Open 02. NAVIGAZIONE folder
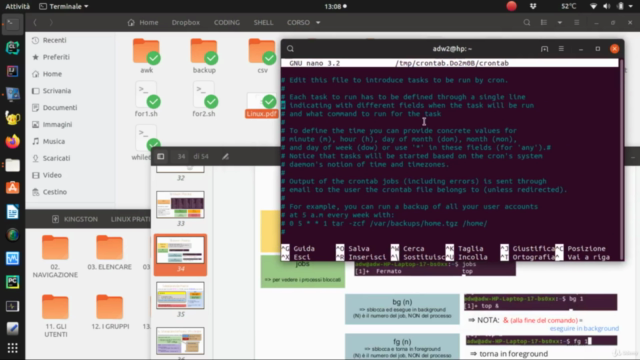This screenshot has height=360, width=640. [x=55, y=257]
